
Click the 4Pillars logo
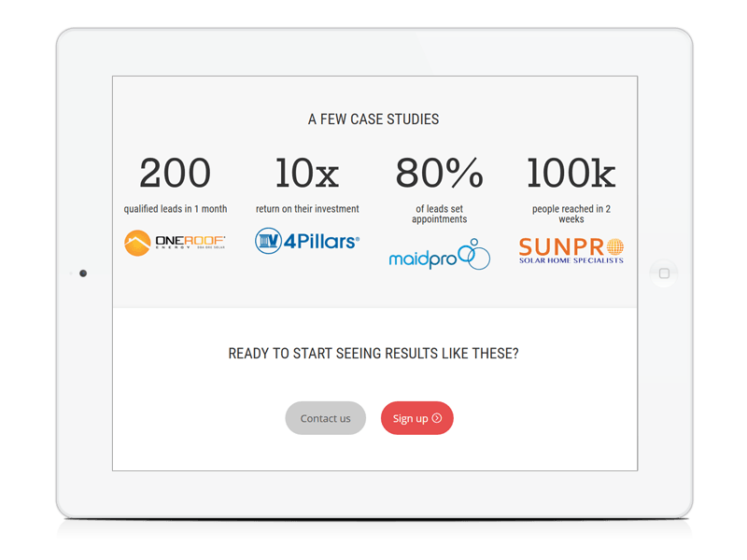point(307,241)
